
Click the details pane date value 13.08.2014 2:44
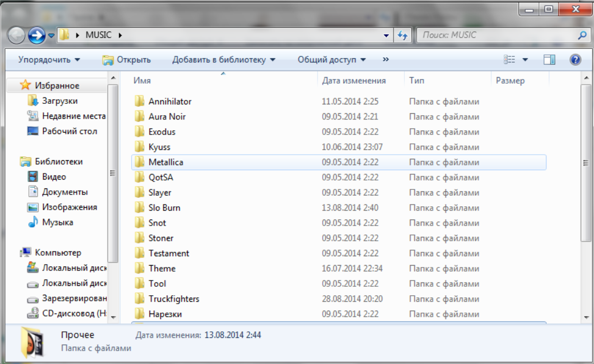point(233,335)
